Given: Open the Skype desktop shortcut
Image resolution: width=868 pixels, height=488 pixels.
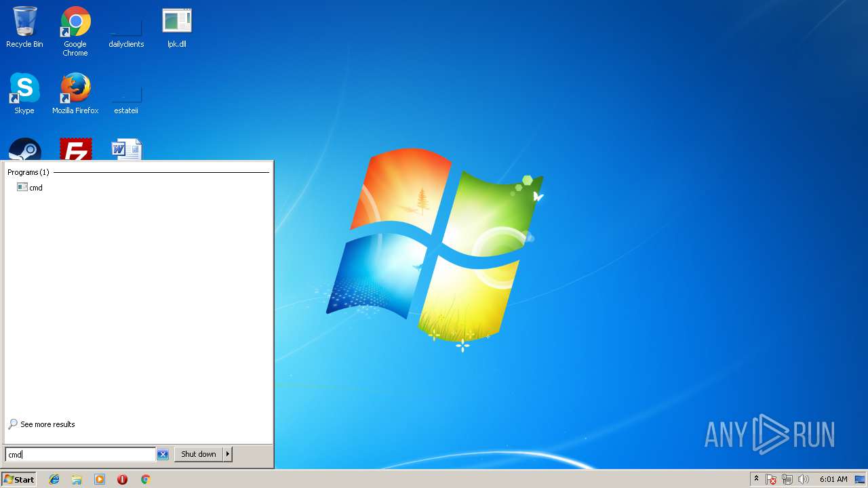Looking at the screenshot, I should click(24, 94).
